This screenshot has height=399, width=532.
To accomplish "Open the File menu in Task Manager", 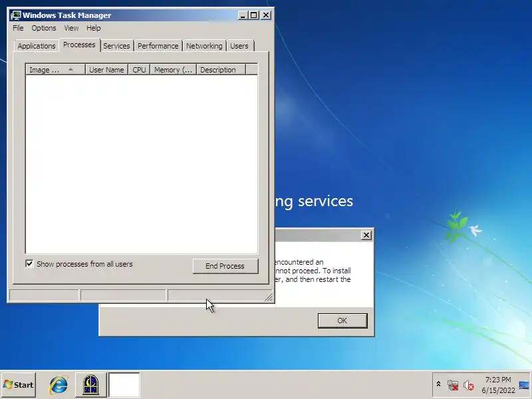I will point(18,28).
